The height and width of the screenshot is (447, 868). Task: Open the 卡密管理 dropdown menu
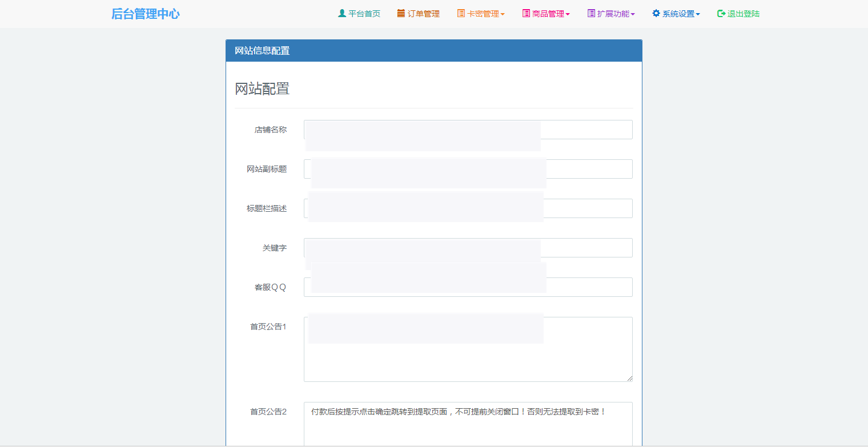point(481,13)
